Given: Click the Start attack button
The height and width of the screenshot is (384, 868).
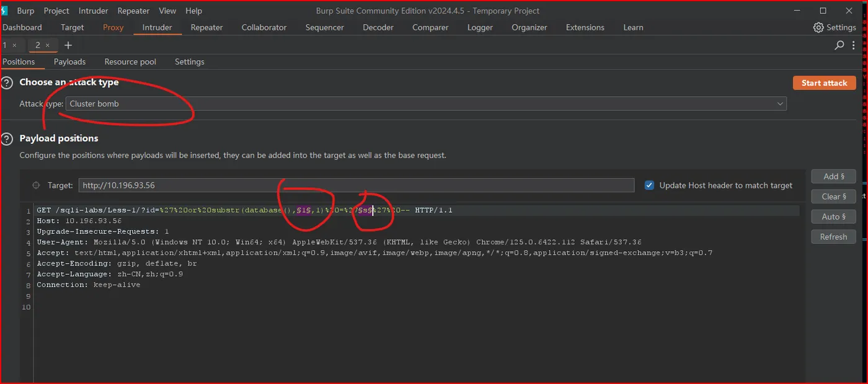Looking at the screenshot, I should click(x=825, y=83).
